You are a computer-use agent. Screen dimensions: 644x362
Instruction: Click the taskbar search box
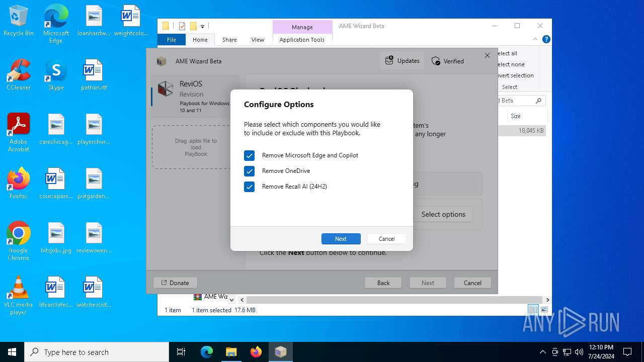pyautogui.click(x=97, y=352)
